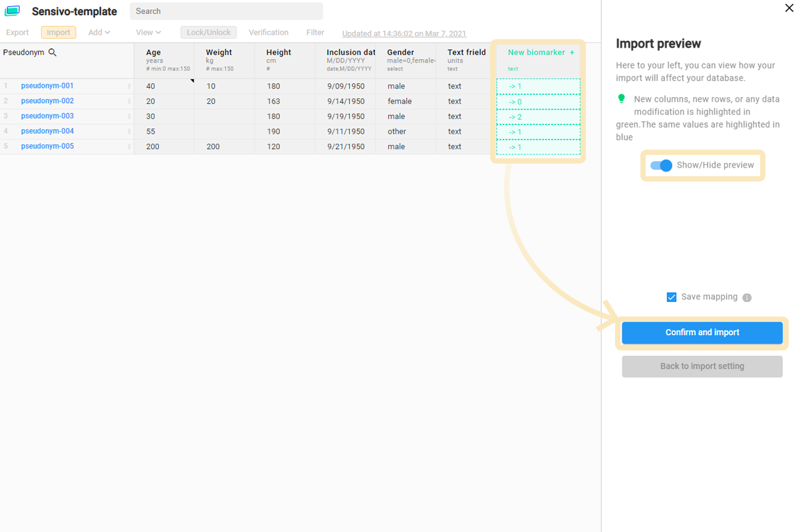Click New biomarker preview cell -> 0

coord(538,102)
